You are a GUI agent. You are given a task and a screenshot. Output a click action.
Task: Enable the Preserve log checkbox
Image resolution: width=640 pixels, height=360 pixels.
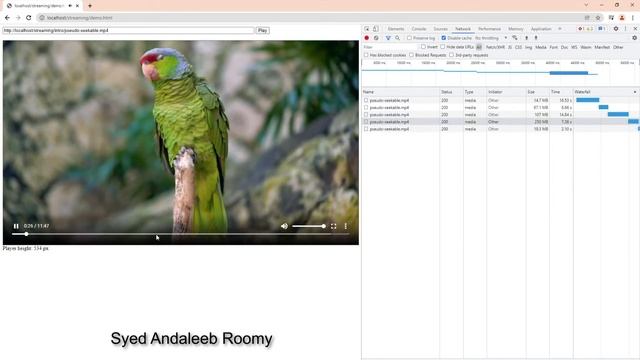coord(409,38)
